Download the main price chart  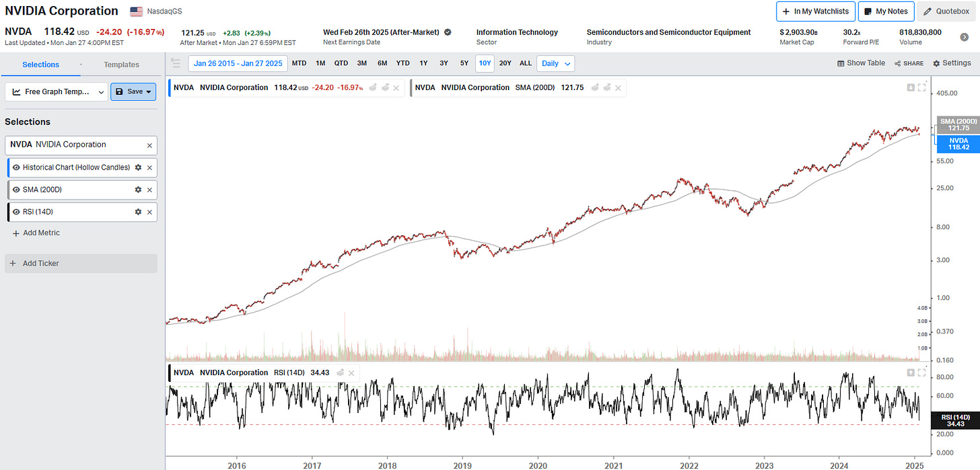(911, 87)
